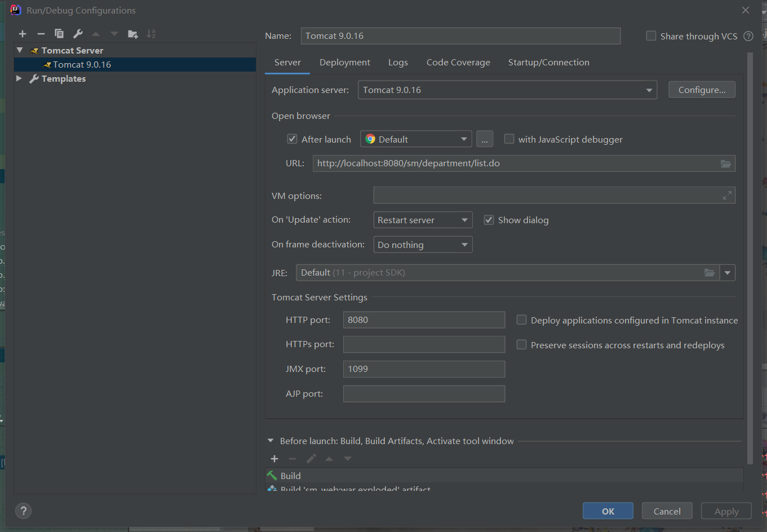Open browser selection ellipsis button
The image size is (767, 532).
485,139
